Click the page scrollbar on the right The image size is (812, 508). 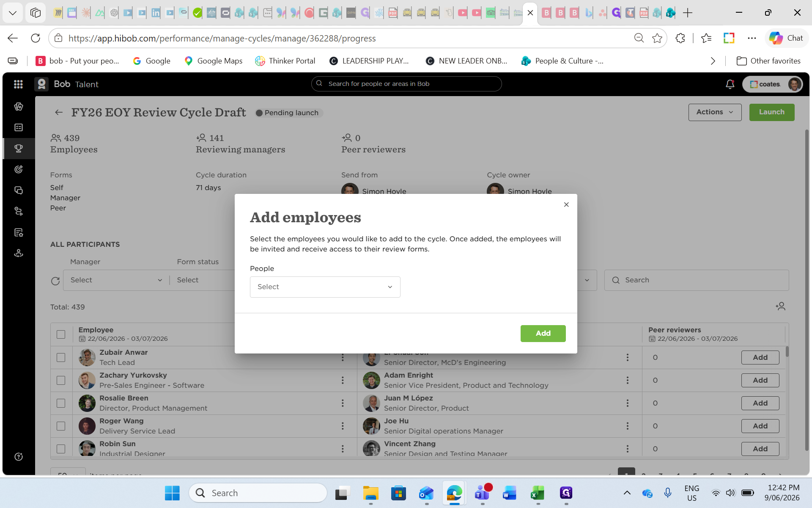click(807, 290)
